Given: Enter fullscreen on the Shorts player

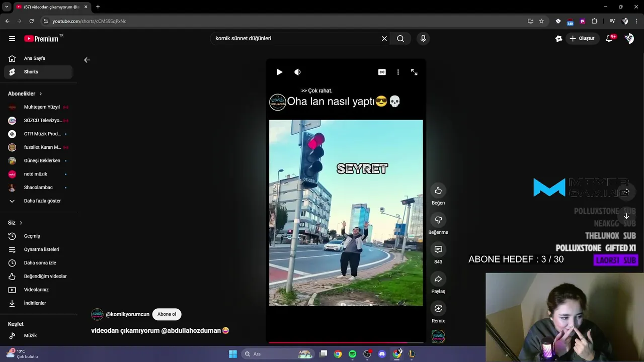Looking at the screenshot, I should [414, 72].
